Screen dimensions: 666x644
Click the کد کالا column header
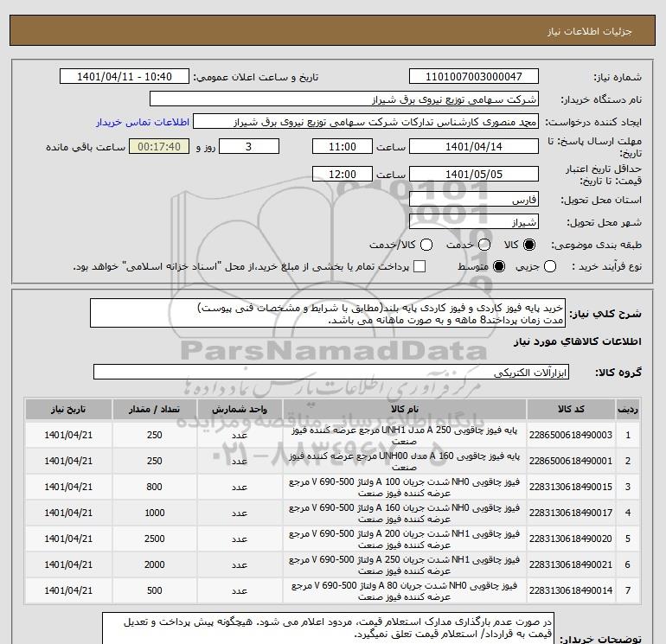(x=571, y=409)
